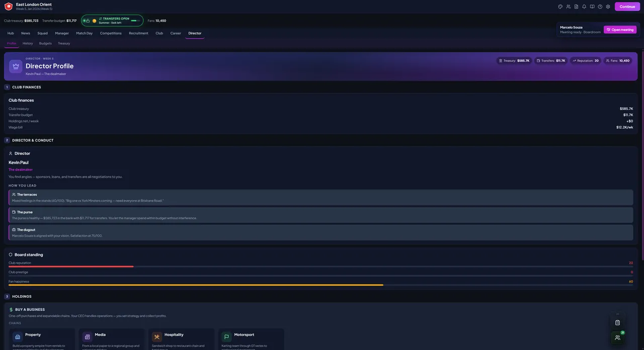Viewport: 644px width, 350px height.
Task: Click the people icon in top bar
Action: click(569, 7)
